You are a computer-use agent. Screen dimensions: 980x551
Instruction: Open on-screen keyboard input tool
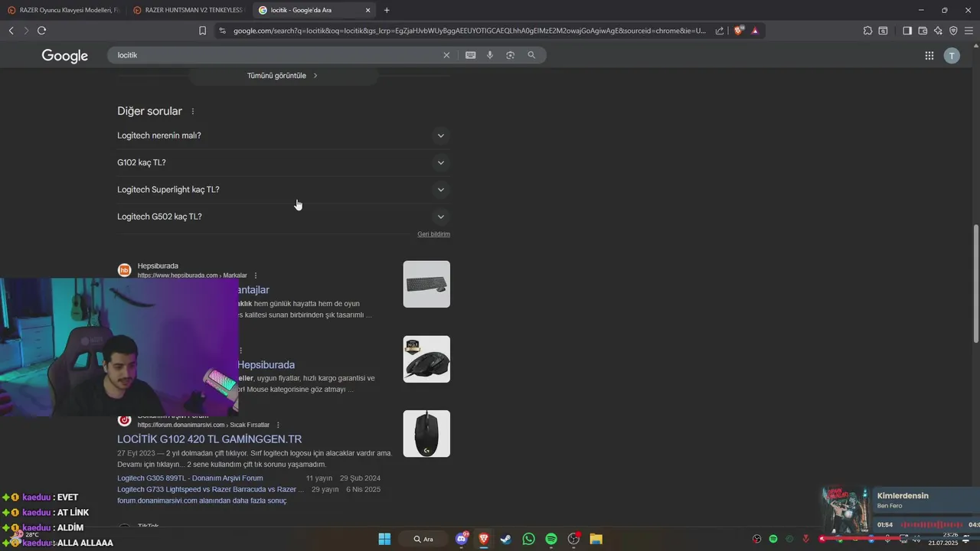click(x=470, y=55)
